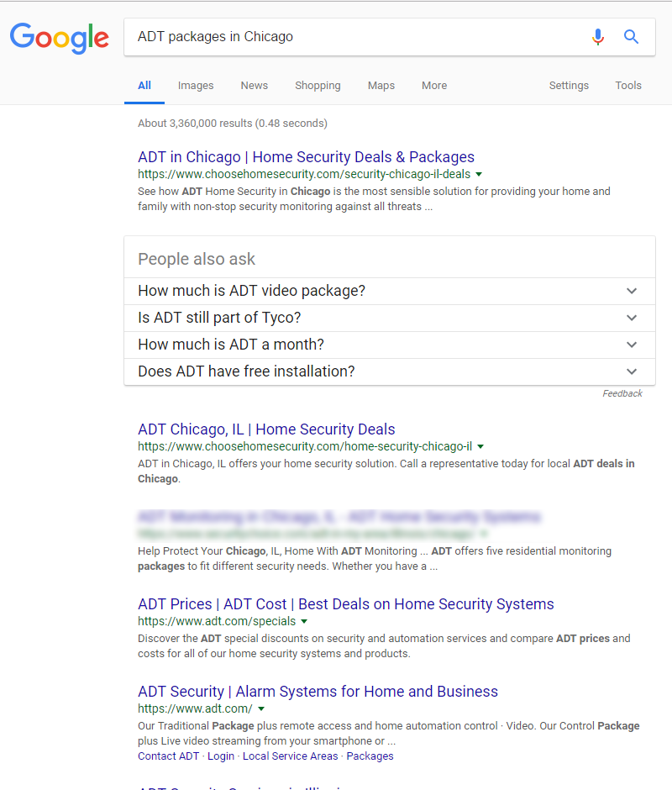
Task: Open search Settings
Action: tap(569, 85)
